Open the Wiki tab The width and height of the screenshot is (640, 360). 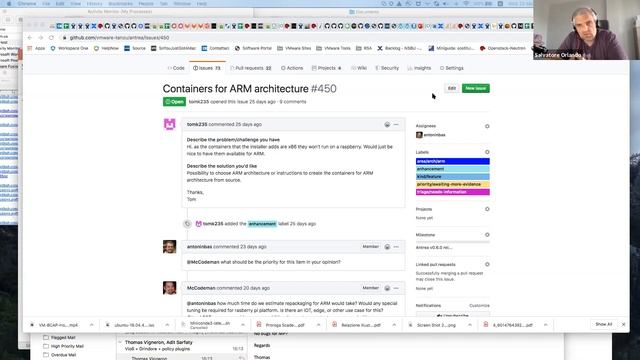point(359,68)
